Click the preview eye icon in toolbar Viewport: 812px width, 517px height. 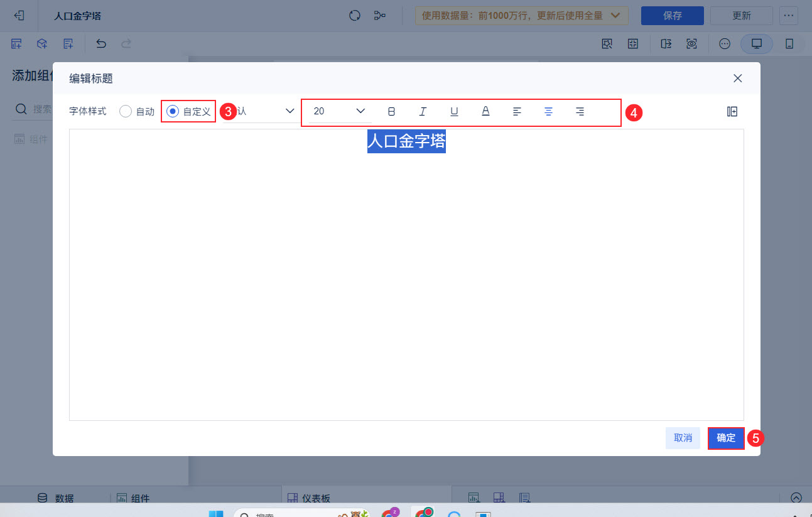(691, 44)
